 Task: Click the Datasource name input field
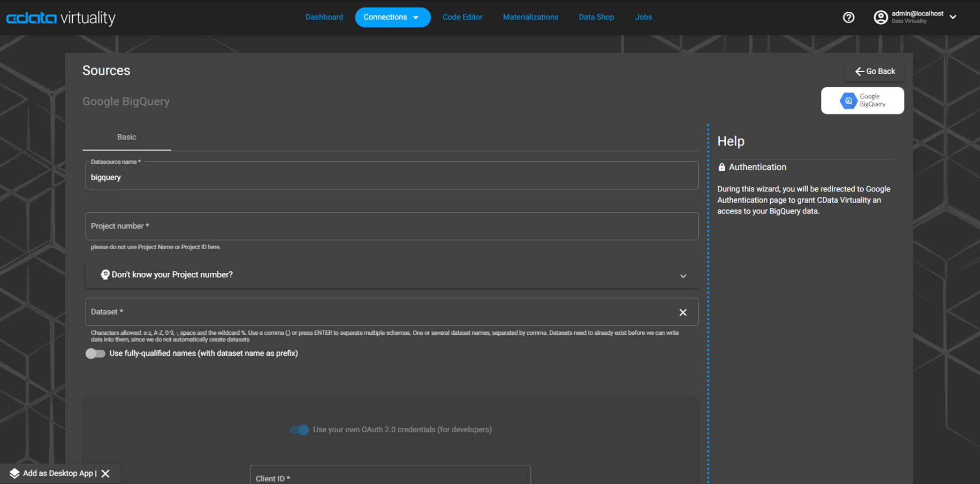pyautogui.click(x=392, y=175)
